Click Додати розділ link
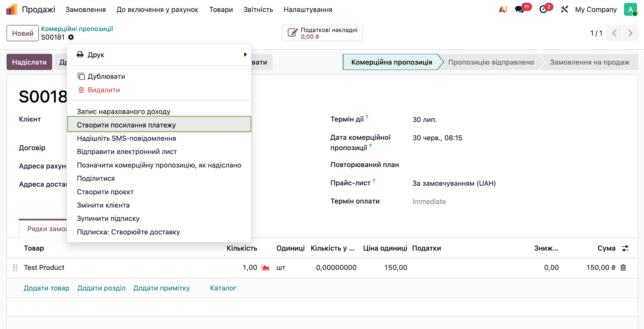The height and width of the screenshot is (329, 644). pyautogui.click(x=101, y=288)
